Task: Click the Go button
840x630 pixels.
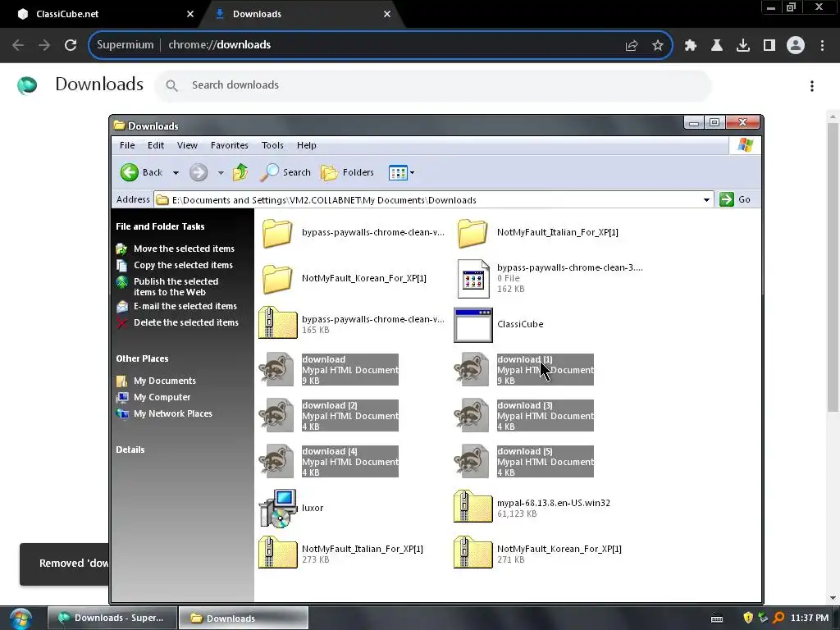Action: click(735, 199)
